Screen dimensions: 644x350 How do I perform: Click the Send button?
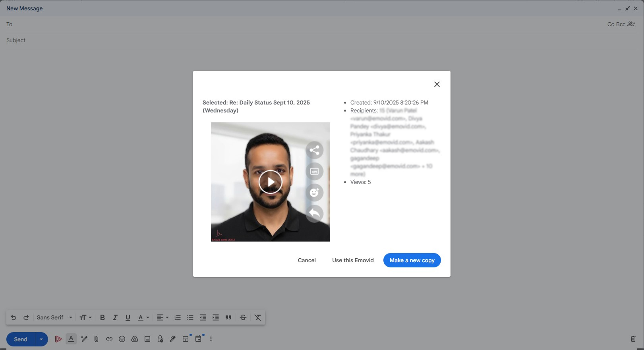click(x=21, y=339)
